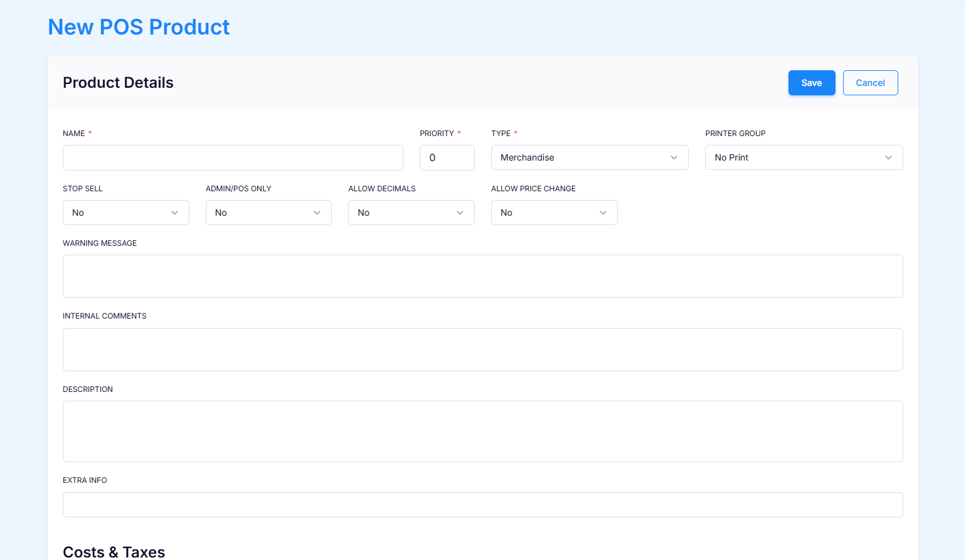Click the ALLOW DECIMALS label
Image resolution: width=966 pixels, height=560 pixels.
(382, 189)
